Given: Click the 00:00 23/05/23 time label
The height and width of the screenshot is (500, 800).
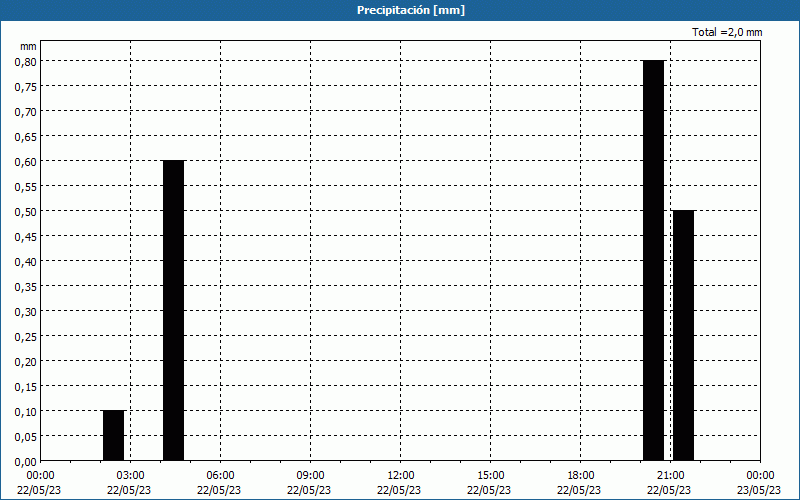Looking at the screenshot, I should click(759, 483).
